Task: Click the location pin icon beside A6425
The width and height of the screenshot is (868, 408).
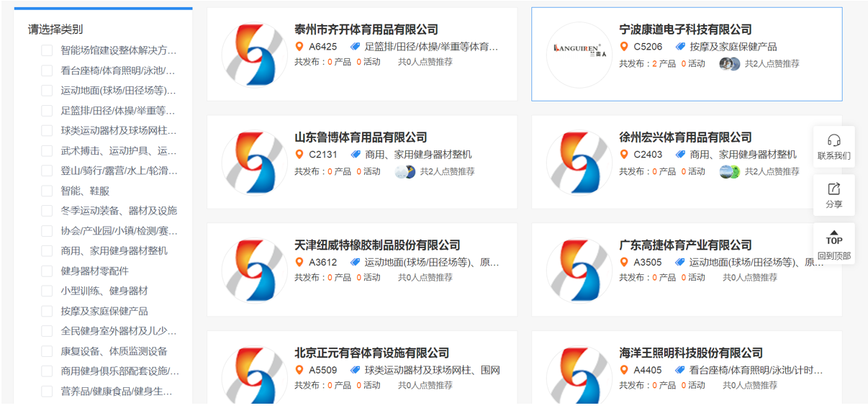Action: pyautogui.click(x=299, y=47)
